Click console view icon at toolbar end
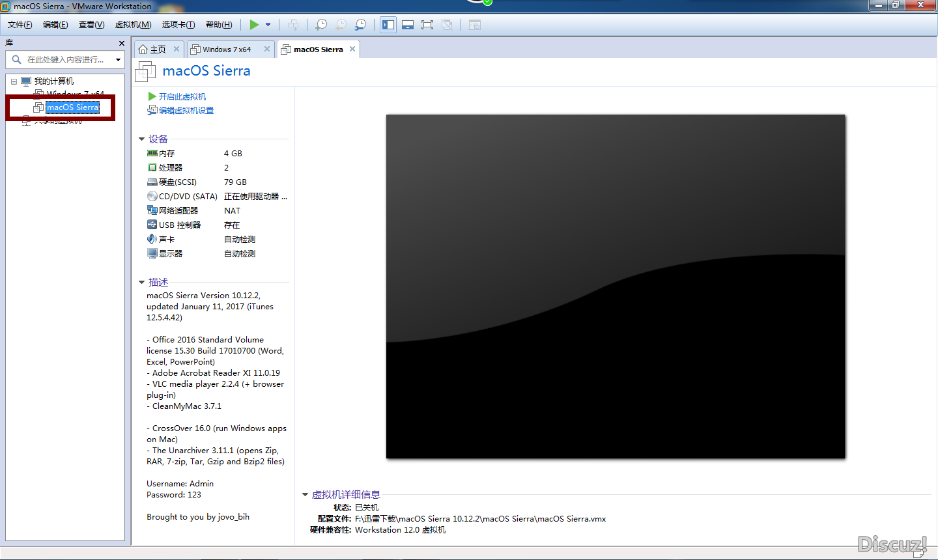The height and width of the screenshot is (560, 938). [475, 25]
